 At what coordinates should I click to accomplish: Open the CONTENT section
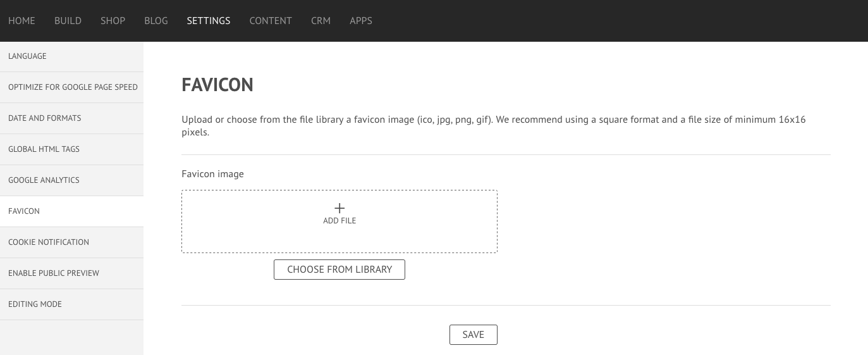pyautogui.click(x=271, y=20)
